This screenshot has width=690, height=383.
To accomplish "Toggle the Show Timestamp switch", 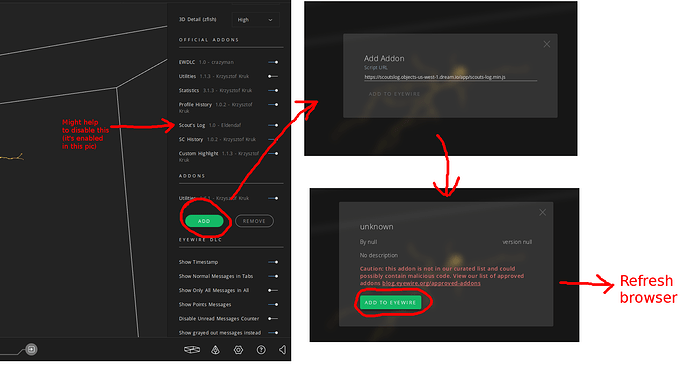I will pos(273,262).
